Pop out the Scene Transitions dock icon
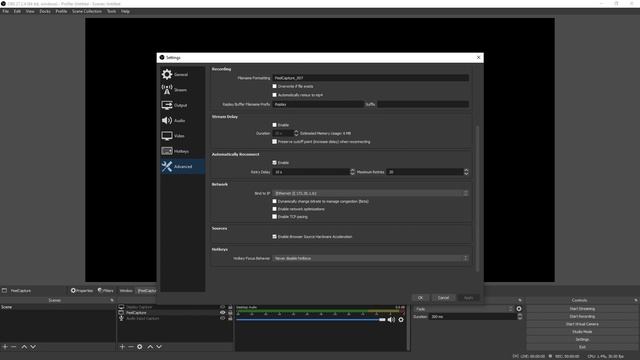This screenshot has width=640, height=360. [x=520, y=300]
